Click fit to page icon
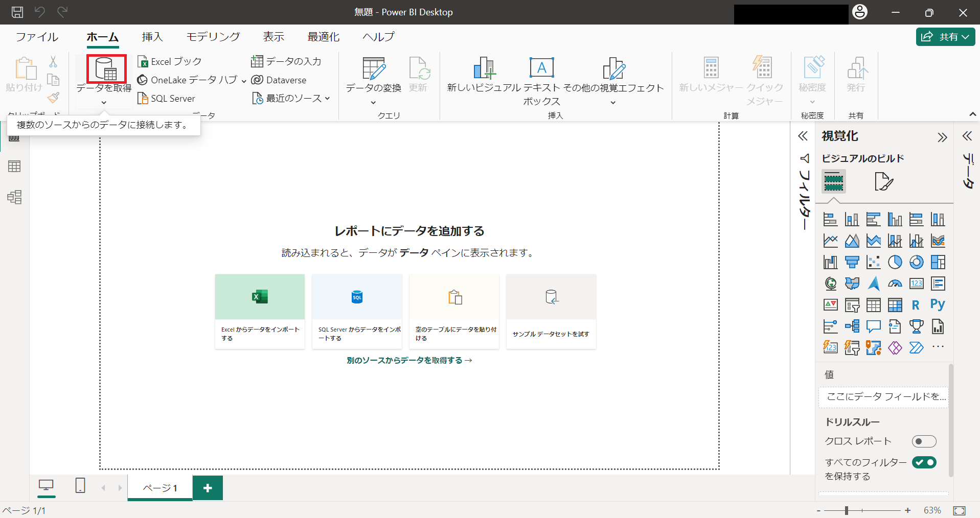This screenshot has height=518, width=980. coord(959,510)
